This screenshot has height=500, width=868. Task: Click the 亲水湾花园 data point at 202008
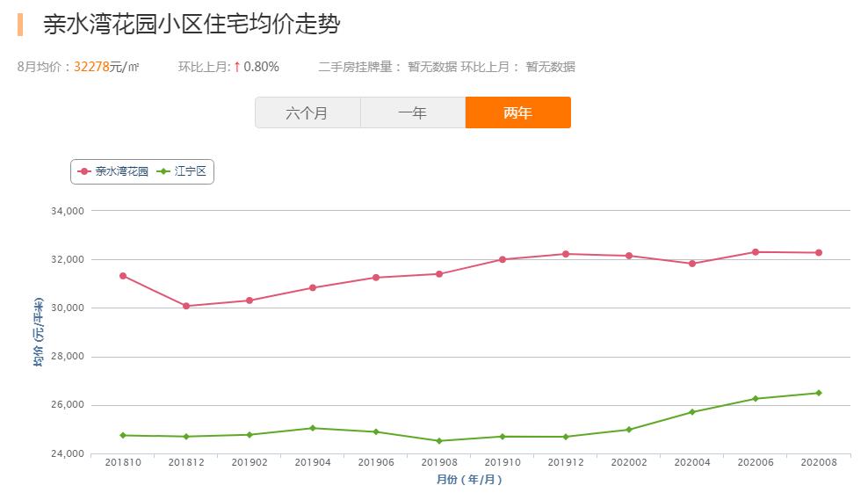(819, 253)
